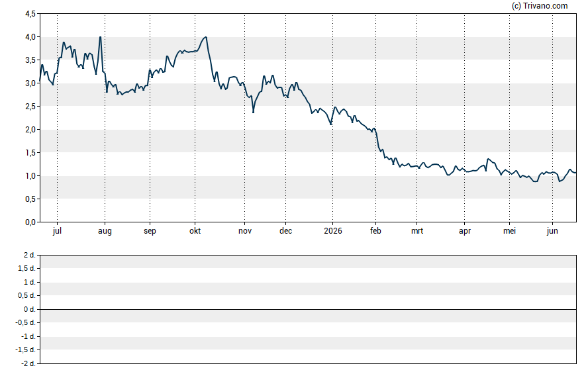
Task: Click the 'dec' month axis label
Action: point(286,231)
